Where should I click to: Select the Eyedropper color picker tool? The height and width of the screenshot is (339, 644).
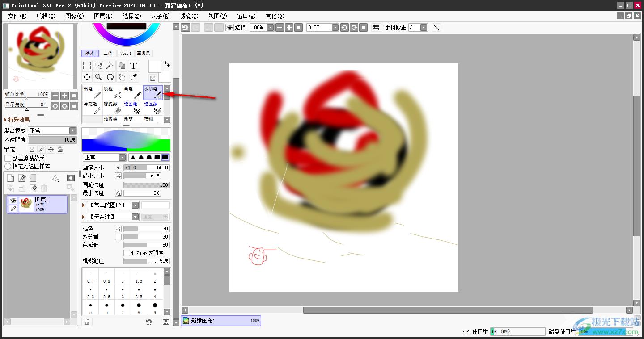coord(133,77)
